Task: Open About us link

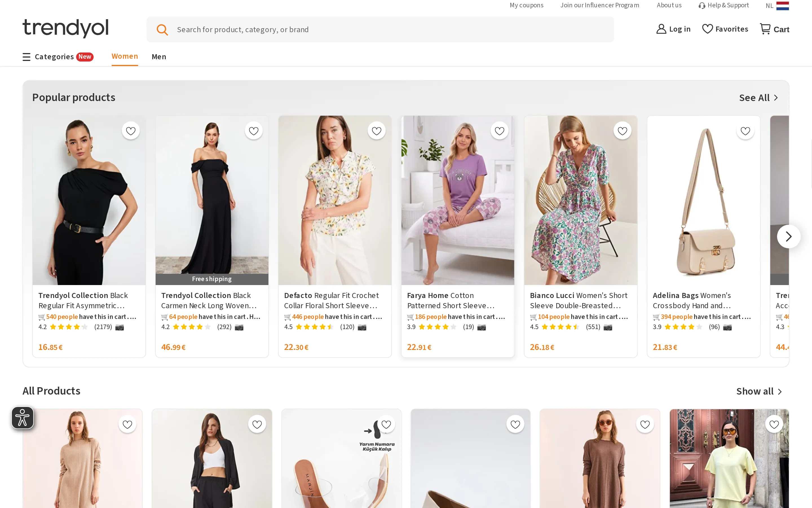Action: (x=669, y=5)
